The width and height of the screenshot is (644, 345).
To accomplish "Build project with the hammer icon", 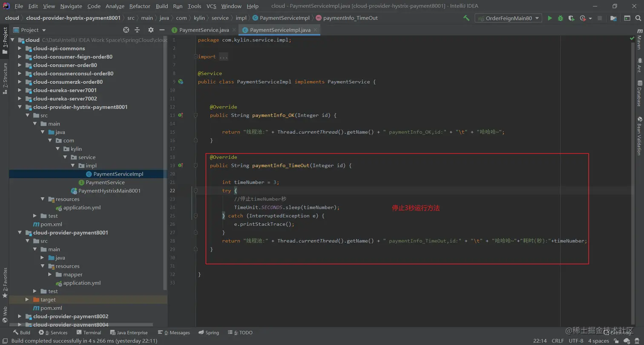I will (x=466, y=18).
